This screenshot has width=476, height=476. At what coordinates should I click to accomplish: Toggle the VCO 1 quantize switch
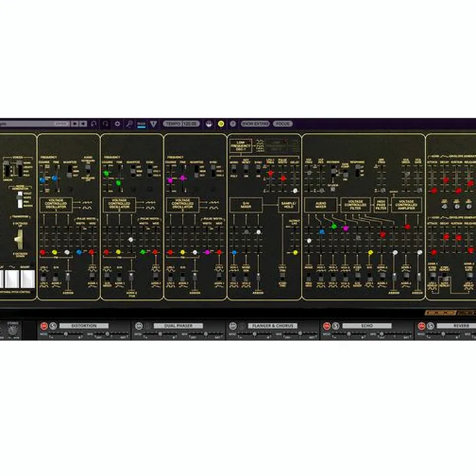click(x=69, y=171)
